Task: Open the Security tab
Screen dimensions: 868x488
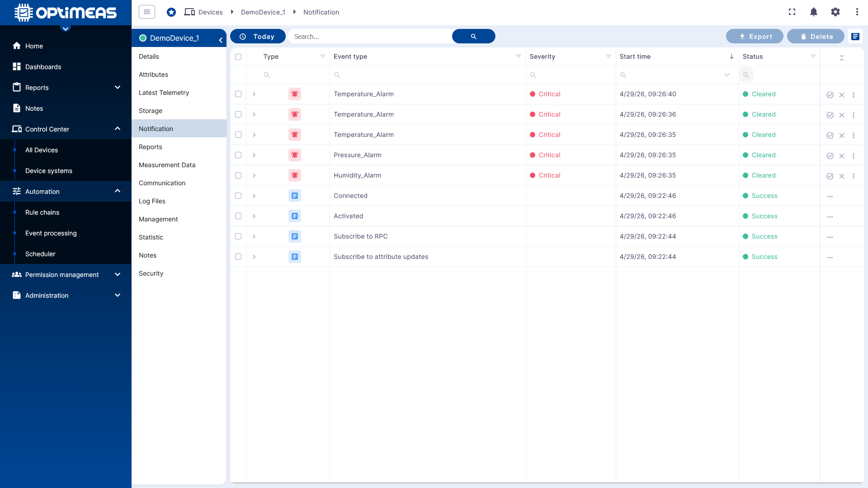Action: coord(179,273)
